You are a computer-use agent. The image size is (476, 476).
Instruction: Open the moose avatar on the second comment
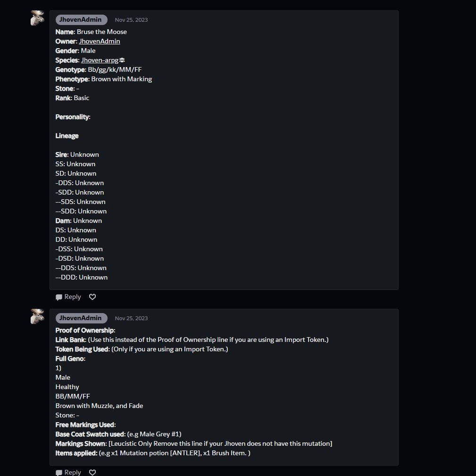point(37,316)
